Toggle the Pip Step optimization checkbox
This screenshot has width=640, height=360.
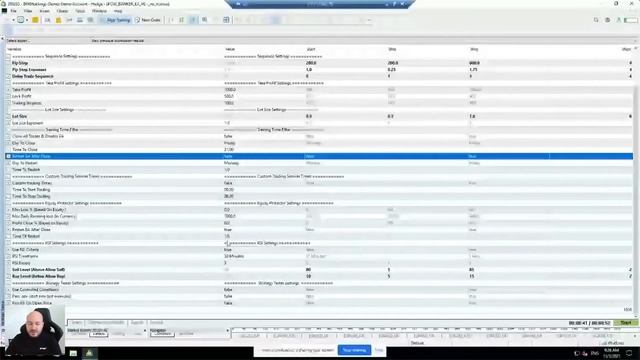[x=9, y=63]
